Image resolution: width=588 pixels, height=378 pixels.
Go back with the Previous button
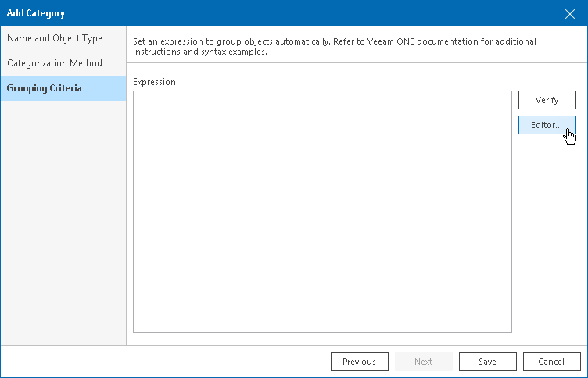359,362
